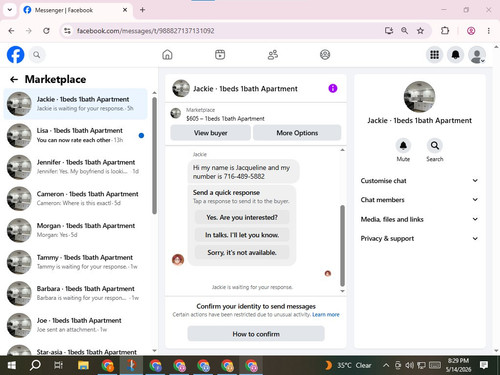Open Jennifer conversation in the list
The image size is (500, 375).
[76, 167]
